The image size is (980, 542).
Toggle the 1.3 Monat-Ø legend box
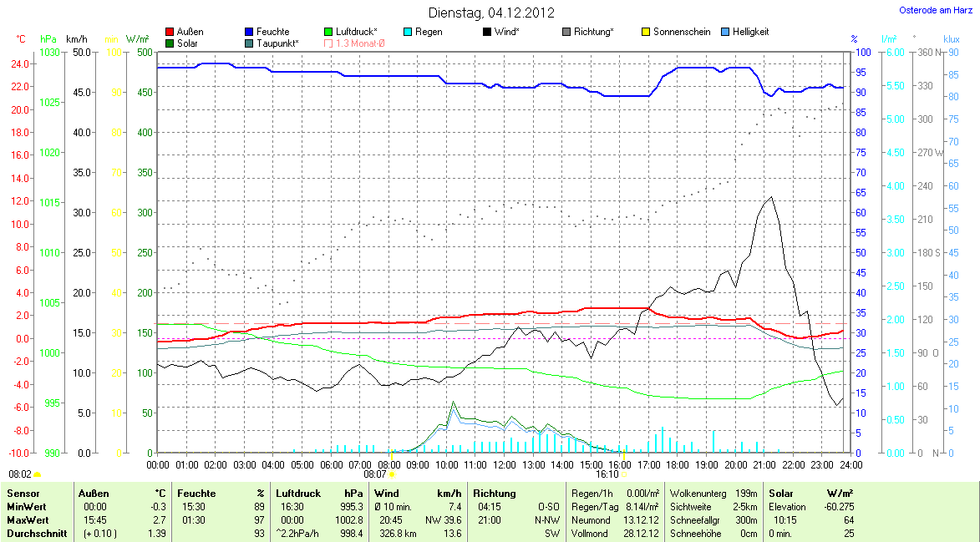point(329,43)
